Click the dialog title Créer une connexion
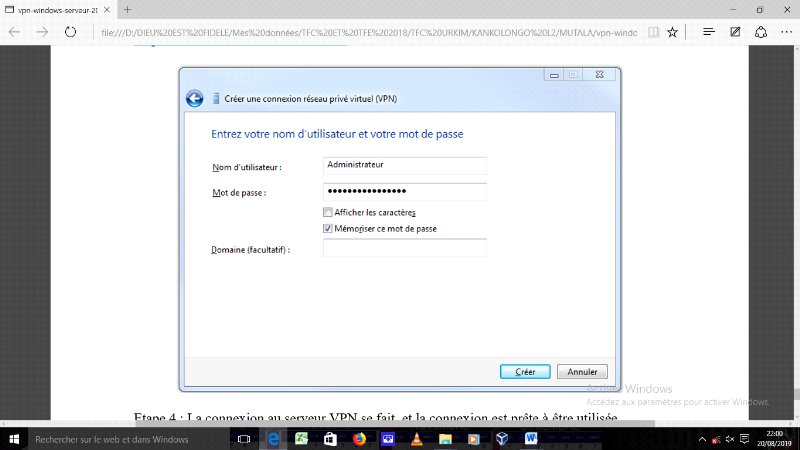The image size is (800, 450). tap(311, 99)
